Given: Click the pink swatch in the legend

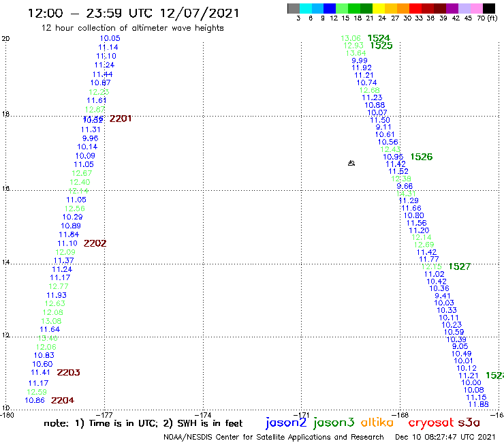Looking at the screenshot, I should point(476,8).
